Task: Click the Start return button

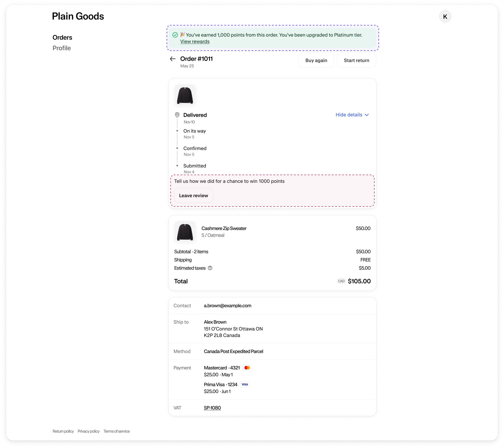Action: pyautogui.click(x=356, y=60)
